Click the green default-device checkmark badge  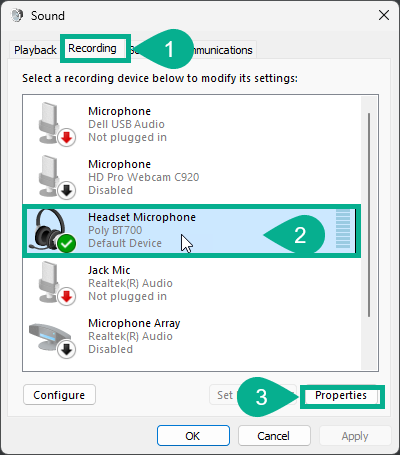pos(67,244)
